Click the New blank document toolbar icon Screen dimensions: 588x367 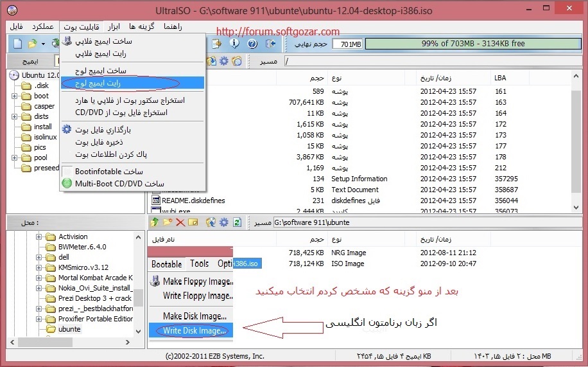[17, 44]
